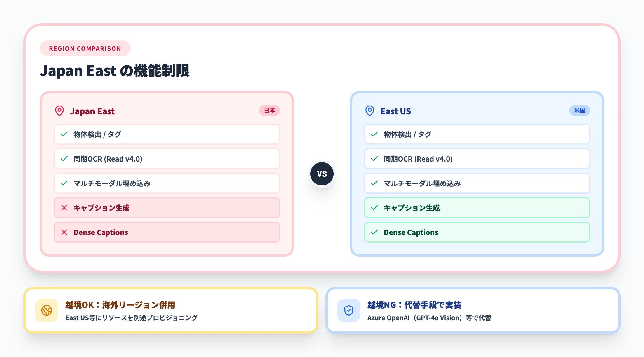The image size is (644, 357).
Task: Click the checkmark for Japan East 同期OCR
Action: [x=64, y=159]
